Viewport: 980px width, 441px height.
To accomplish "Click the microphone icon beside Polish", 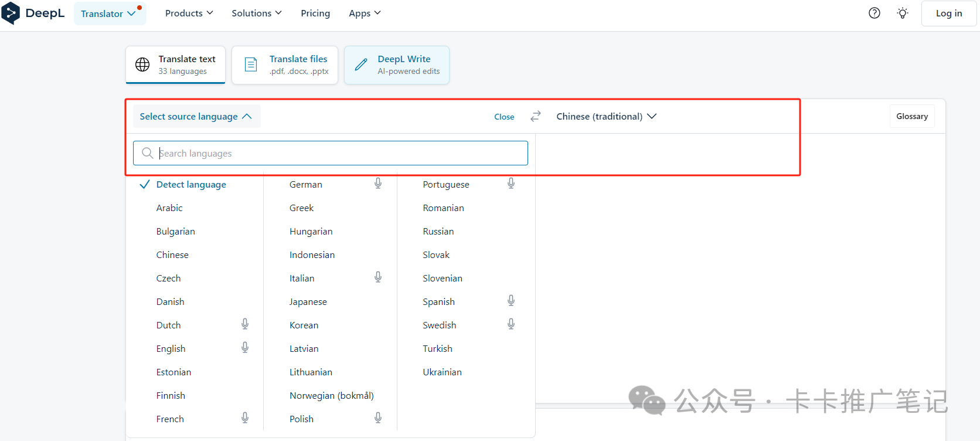I will click(378, 418).
